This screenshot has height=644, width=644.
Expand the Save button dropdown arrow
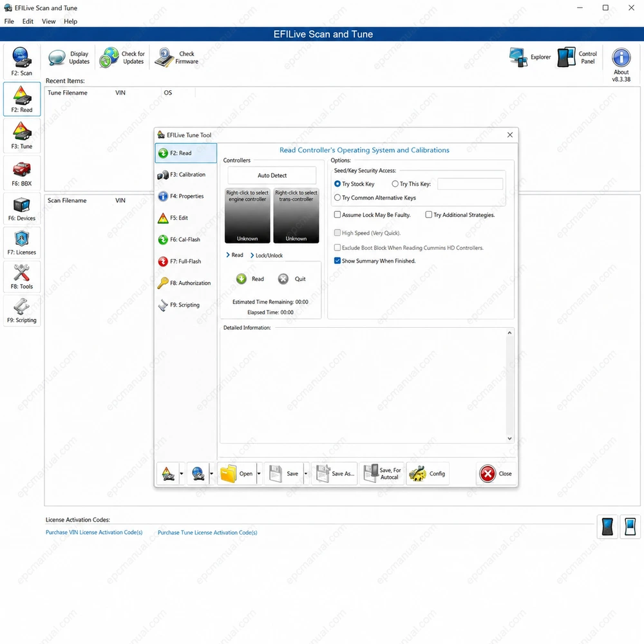pyautogui.click(x=305, y=473)
